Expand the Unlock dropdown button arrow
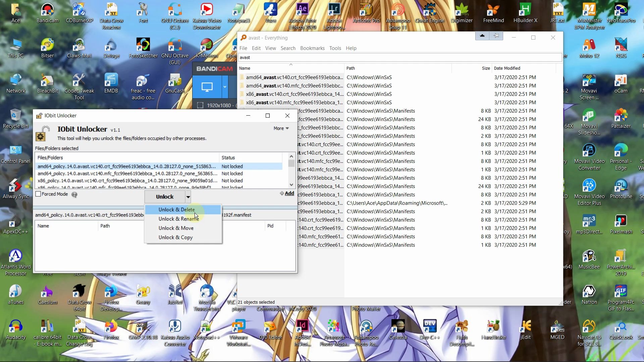Viewport: 644px width, 362px height. click(x=188, y=196)
